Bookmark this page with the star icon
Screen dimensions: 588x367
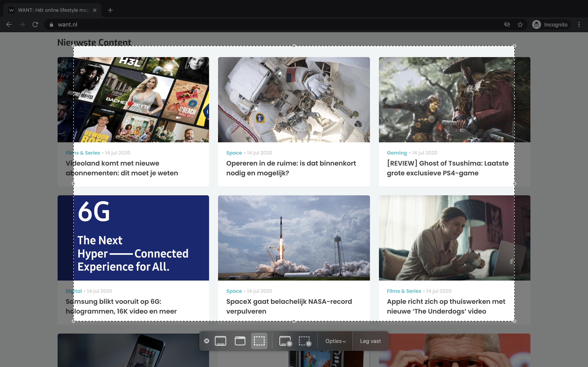click(520, 24)
